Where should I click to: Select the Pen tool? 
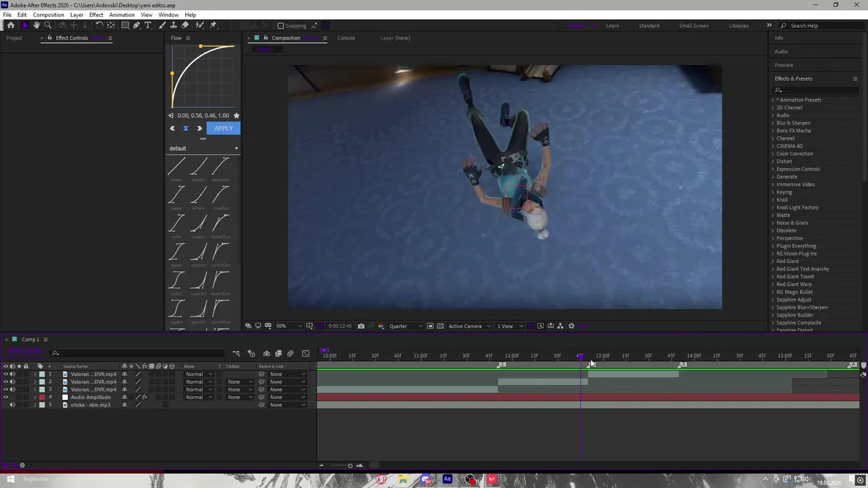[x=136, y=26]
